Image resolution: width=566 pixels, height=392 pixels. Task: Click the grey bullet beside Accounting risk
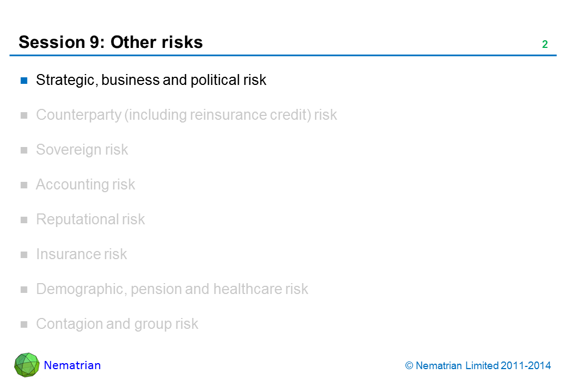click(x=24, y=185)
